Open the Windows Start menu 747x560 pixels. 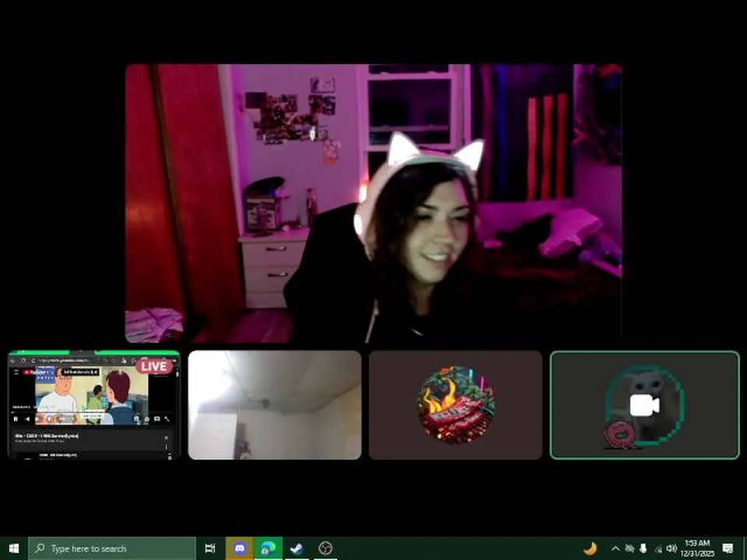(x=14, y=548)
